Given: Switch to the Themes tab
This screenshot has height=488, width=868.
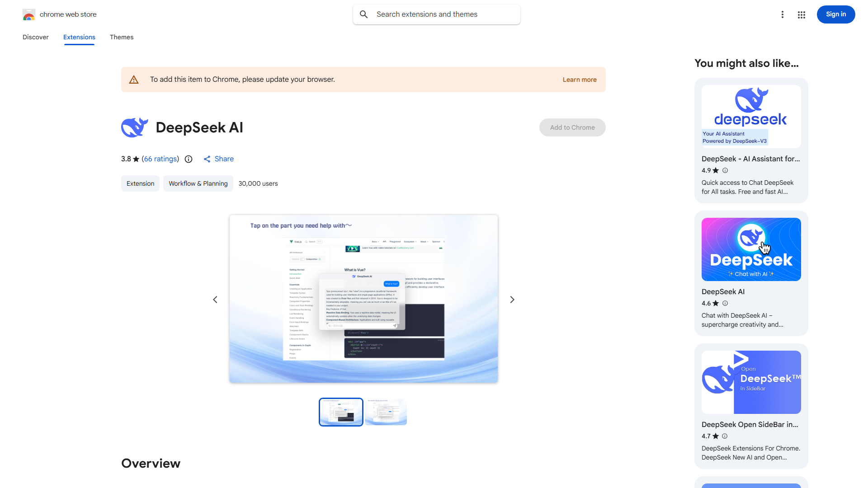Looking at the screenshot, I should [122, 37].
